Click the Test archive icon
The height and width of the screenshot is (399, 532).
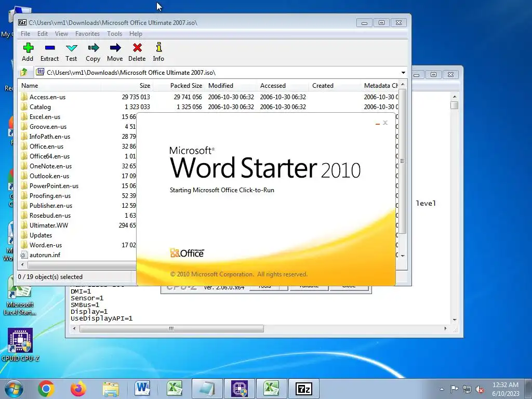point(71,52)
